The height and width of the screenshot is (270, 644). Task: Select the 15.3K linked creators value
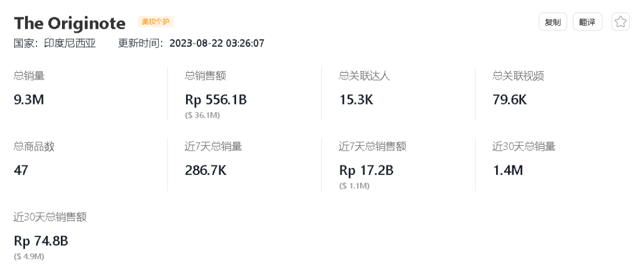[x=356, y=100]
